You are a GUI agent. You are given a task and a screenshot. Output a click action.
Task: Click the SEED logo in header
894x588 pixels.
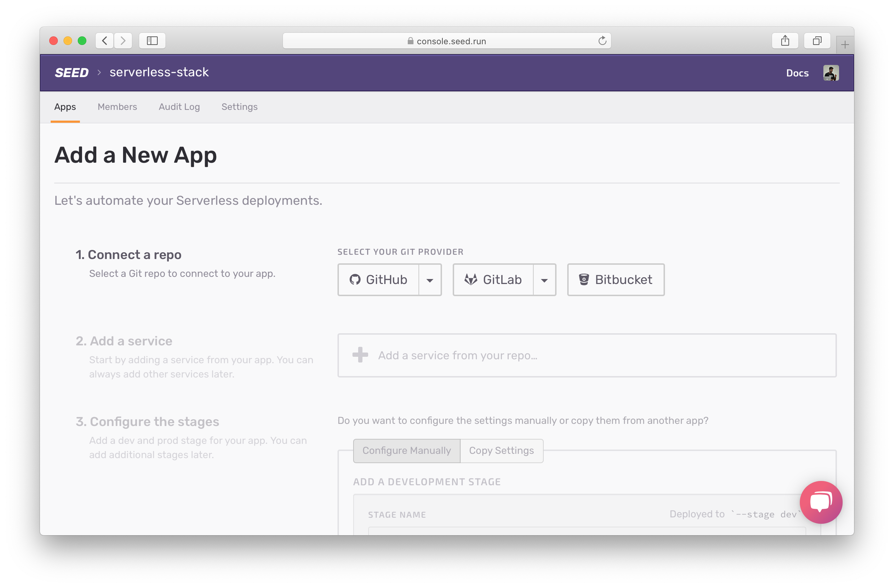point(71,72)
